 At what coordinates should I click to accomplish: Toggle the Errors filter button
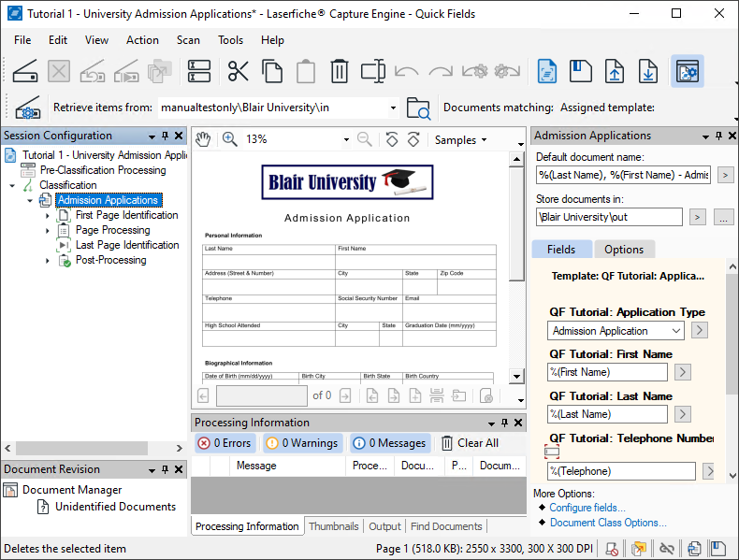click(x=224, y=443)
